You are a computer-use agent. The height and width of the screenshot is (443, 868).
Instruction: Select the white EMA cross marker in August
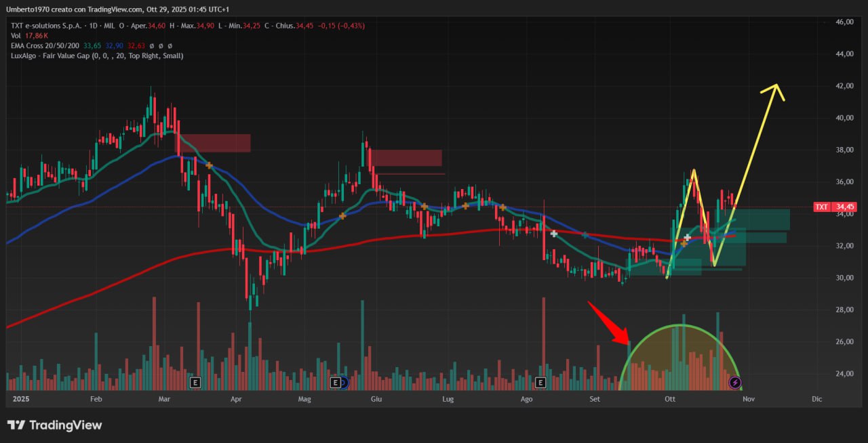pyautogui.click(x=554, y=234)
